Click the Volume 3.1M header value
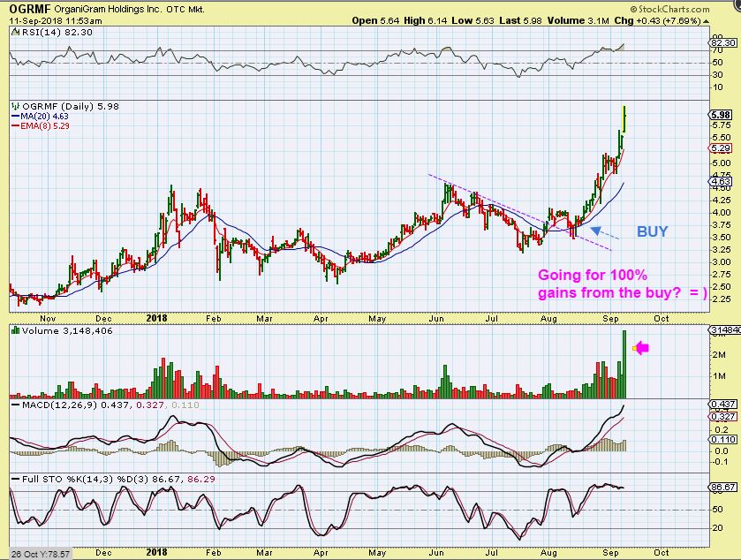The image size is (741, 560). click(x=578, y=21)
